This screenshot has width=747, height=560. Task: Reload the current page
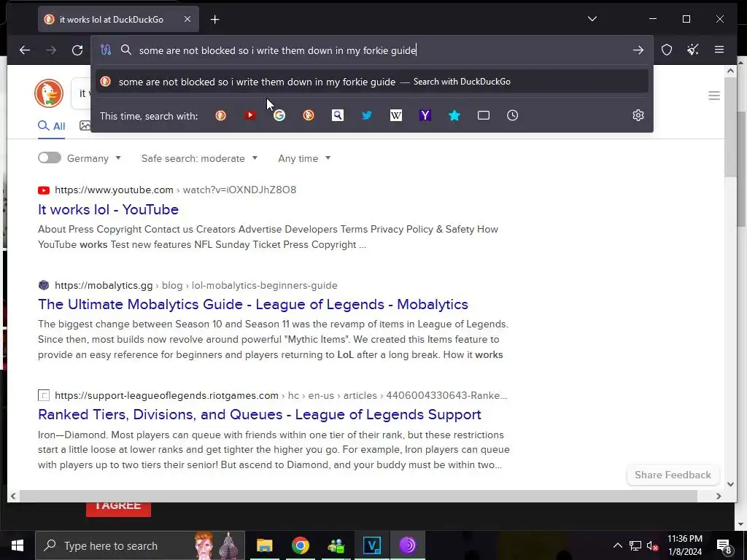point(77,50)
